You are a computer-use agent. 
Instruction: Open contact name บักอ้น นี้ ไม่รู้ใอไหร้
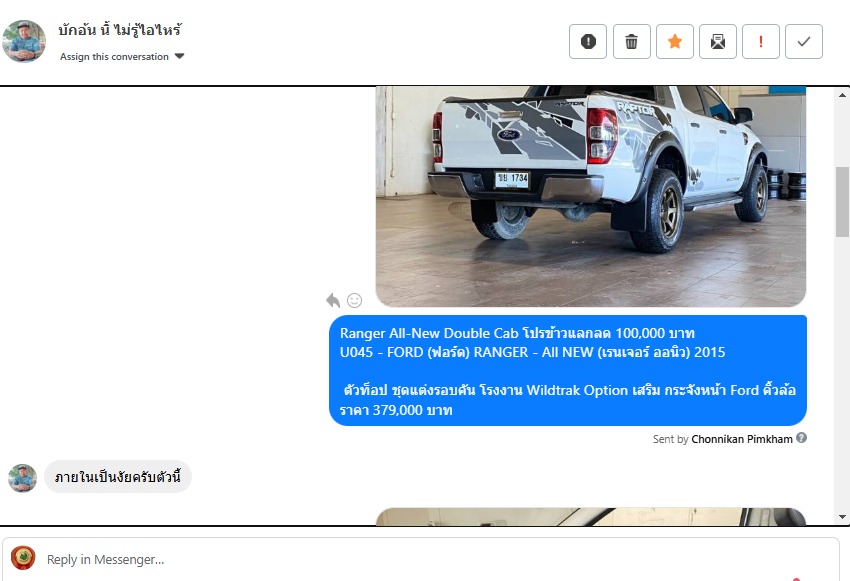[120, 30]
